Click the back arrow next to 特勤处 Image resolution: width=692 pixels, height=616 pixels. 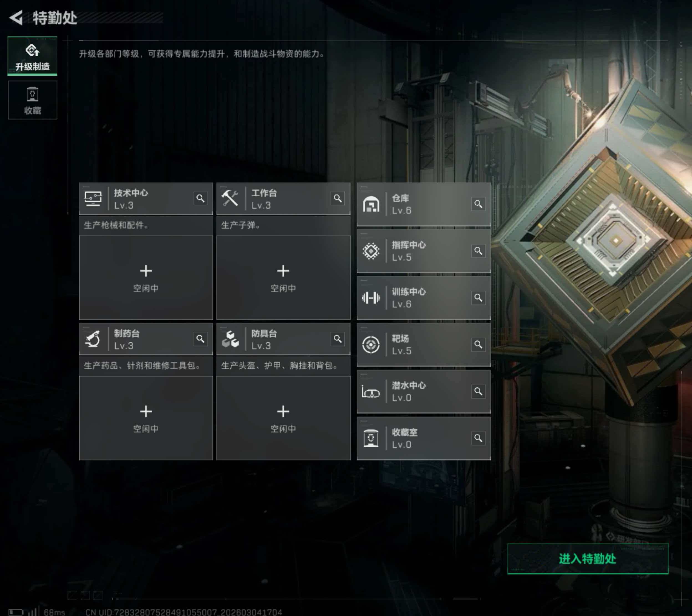tap(16, 18)
